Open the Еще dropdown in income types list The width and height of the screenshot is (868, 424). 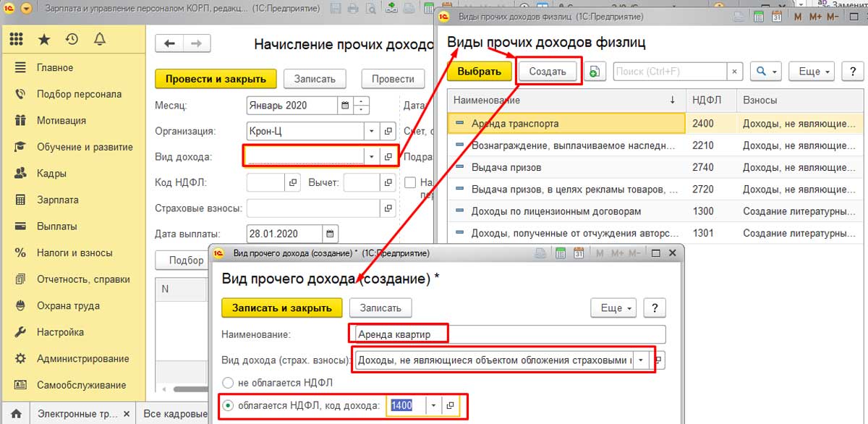point(814,72)
